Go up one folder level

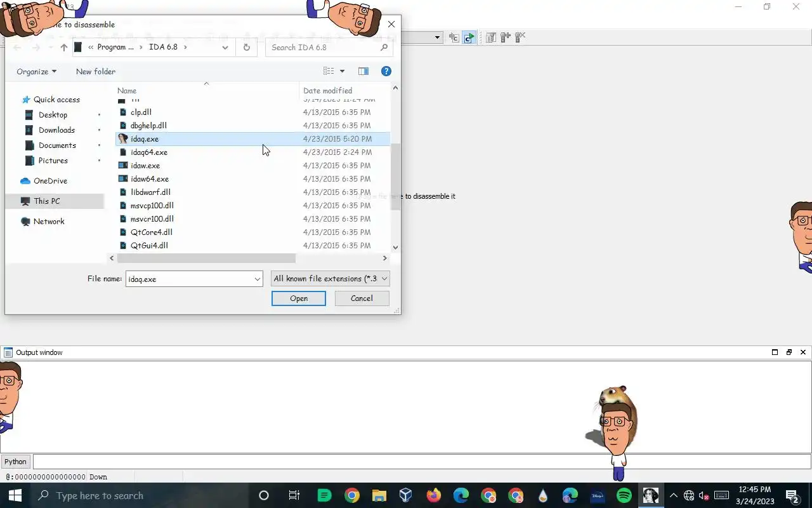click(x=63, y=48)
